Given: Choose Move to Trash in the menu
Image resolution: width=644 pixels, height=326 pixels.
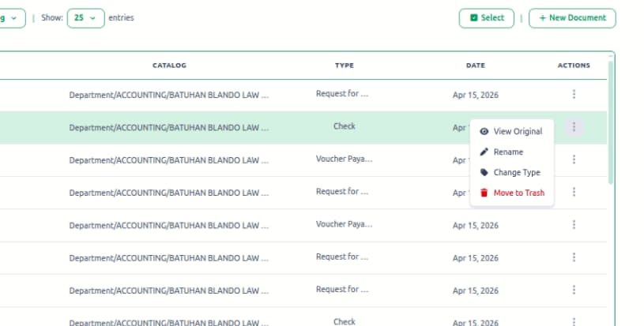Looking at the screenshot, I should 512,193.
